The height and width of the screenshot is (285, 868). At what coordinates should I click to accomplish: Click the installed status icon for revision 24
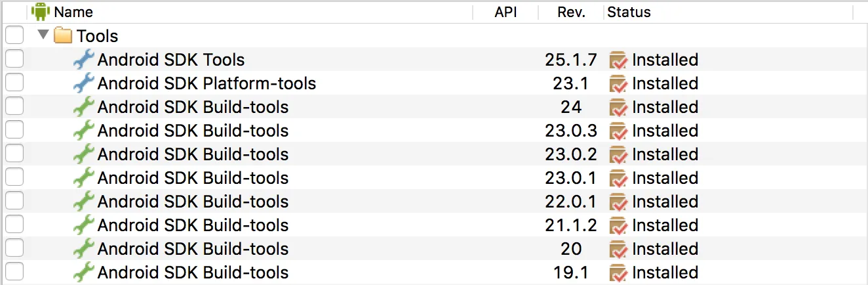618,108
